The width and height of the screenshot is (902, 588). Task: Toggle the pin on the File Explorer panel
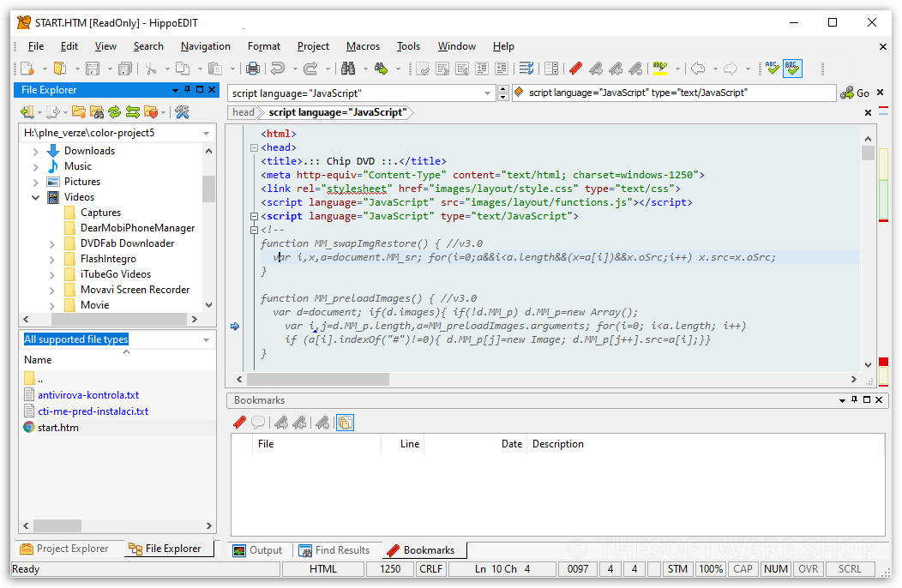(187, 89)
